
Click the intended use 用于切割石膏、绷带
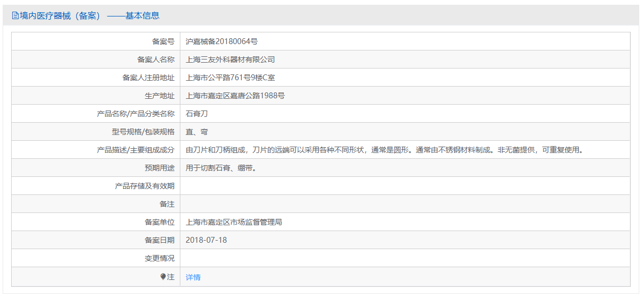click(x=221, y=168)
